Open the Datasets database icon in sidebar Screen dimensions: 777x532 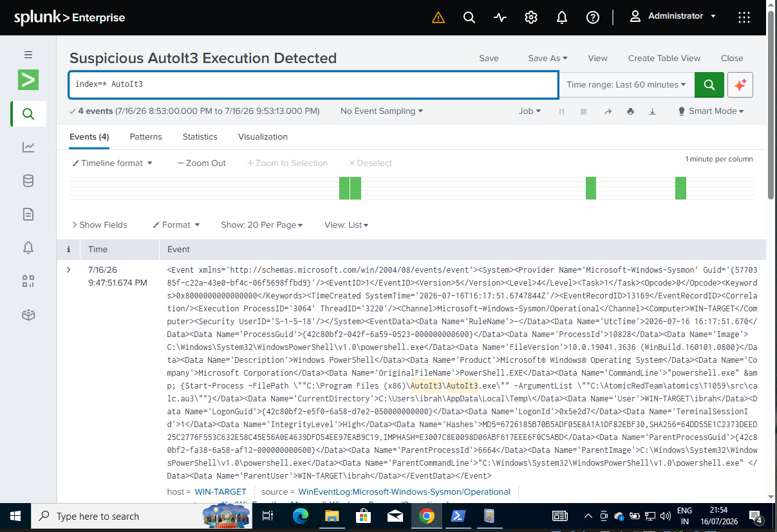point(28,181)
